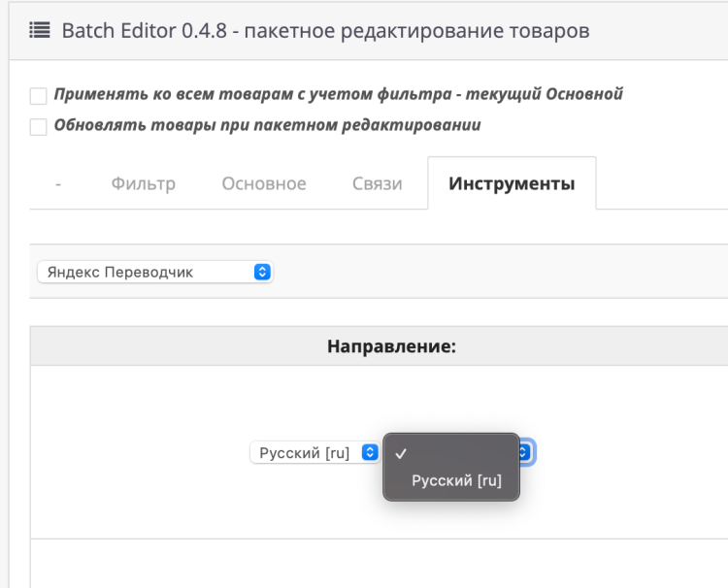Viewport: 728px width, 588px height.
Task: Click the 'Обновлять товары' label text
Action: coord(268,125)
